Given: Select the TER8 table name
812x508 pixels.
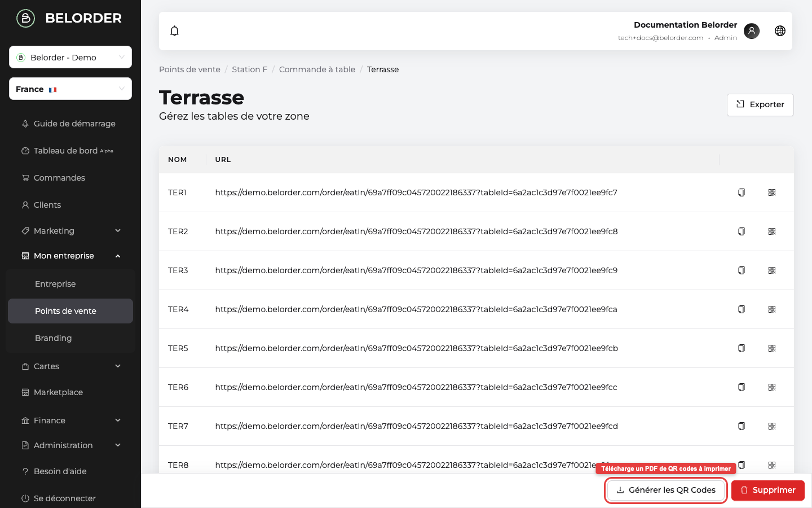Looking at the screenshot, I should click(178, 465).
